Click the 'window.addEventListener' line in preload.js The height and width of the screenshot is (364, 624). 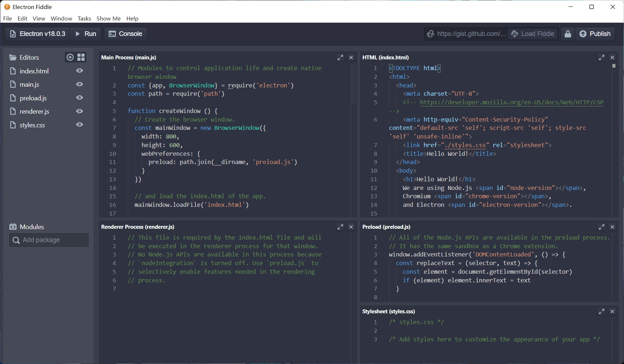coord(477,254)
